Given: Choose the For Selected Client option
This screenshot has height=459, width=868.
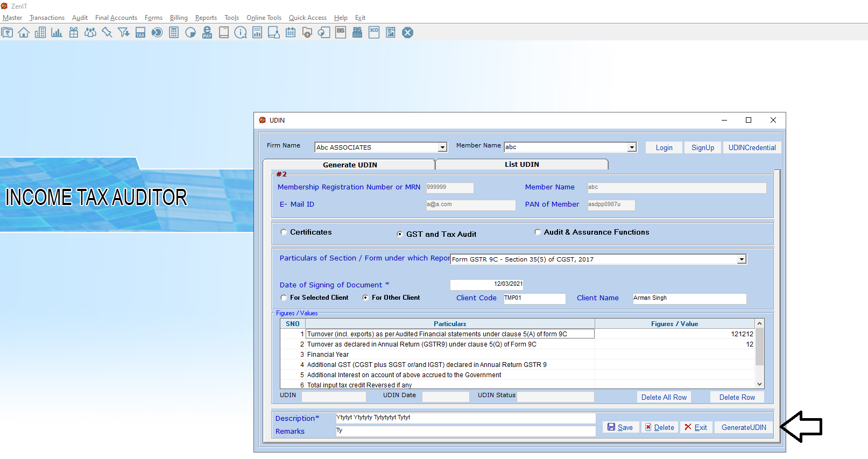Looking at the screenshot, I should coord(284,298).
